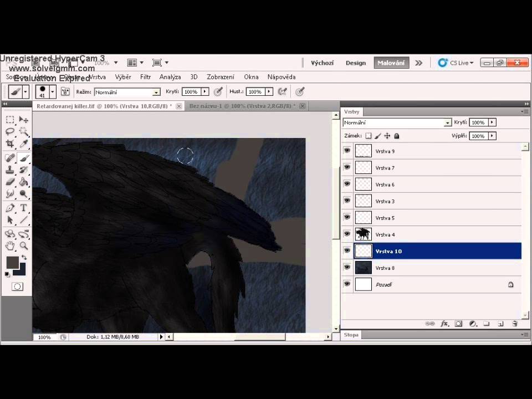Add a layer mask
This screenshot has height=399, width=532.
[458, 324]
